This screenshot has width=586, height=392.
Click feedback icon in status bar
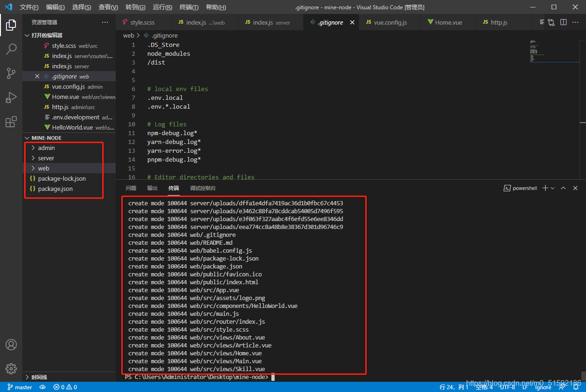point(562,387)
